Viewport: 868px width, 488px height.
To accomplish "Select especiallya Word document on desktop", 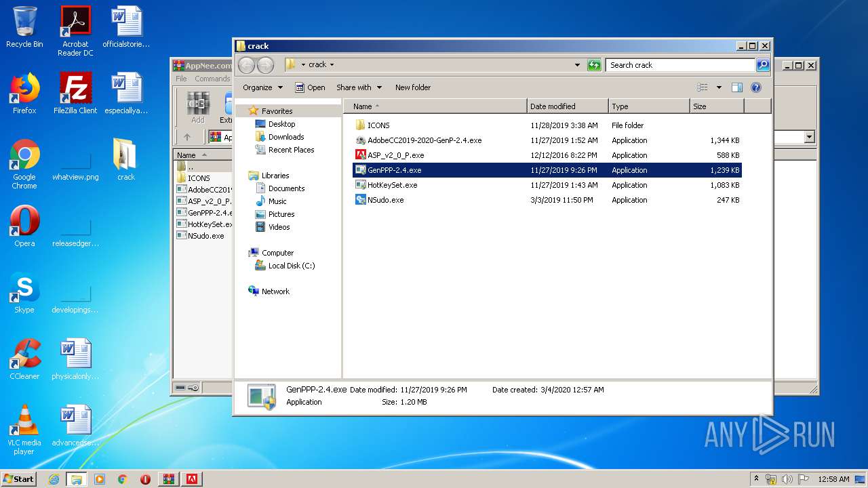I will (x=126, y=94).
